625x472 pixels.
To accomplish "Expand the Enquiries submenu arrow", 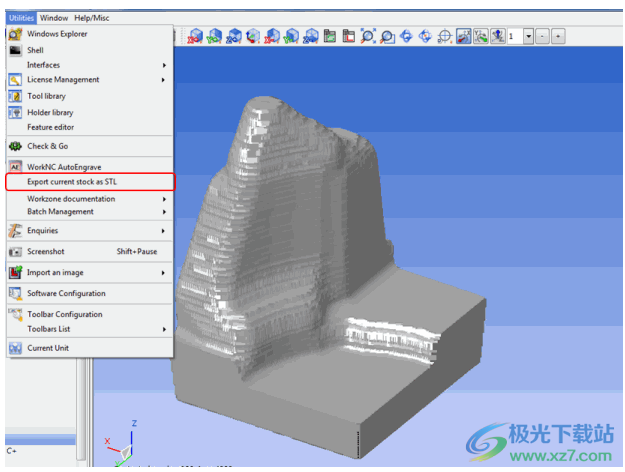I will coord(163,231).
